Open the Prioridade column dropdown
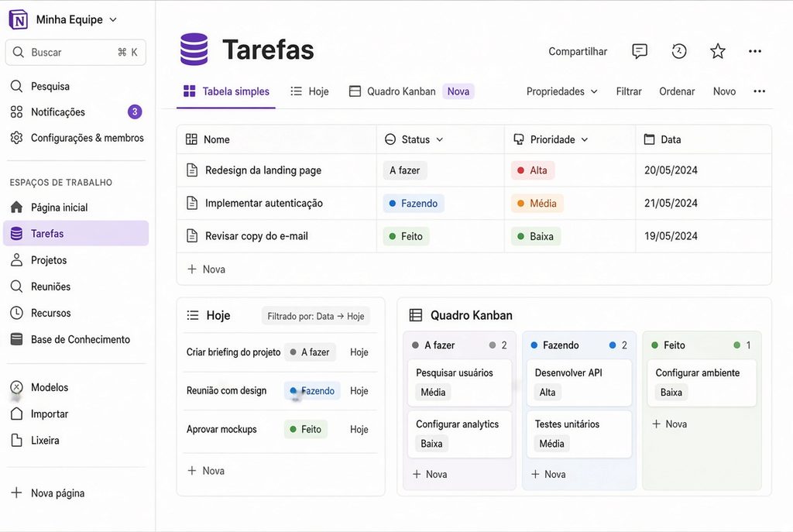Screen dimensions: 793x532 [x=585, y=139]
